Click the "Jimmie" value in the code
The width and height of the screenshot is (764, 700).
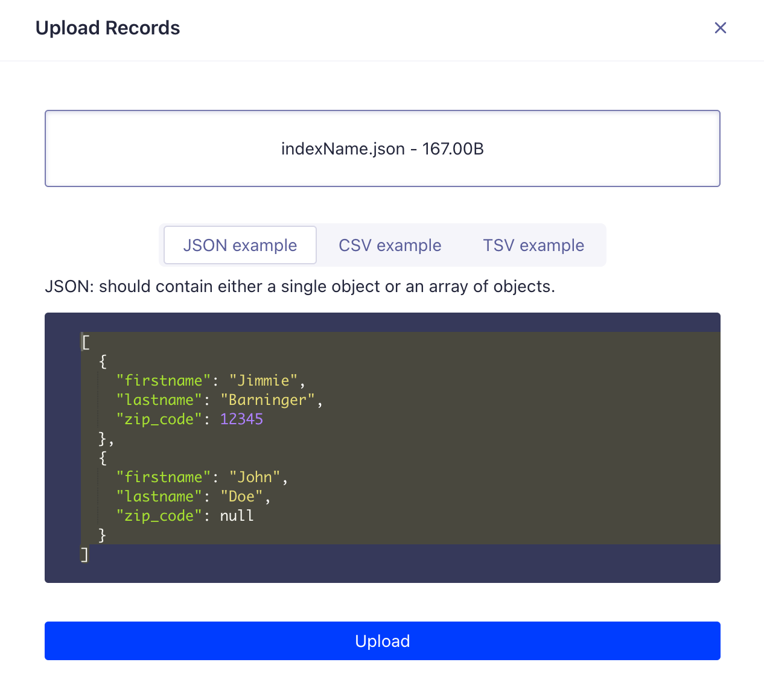point(263,381)
